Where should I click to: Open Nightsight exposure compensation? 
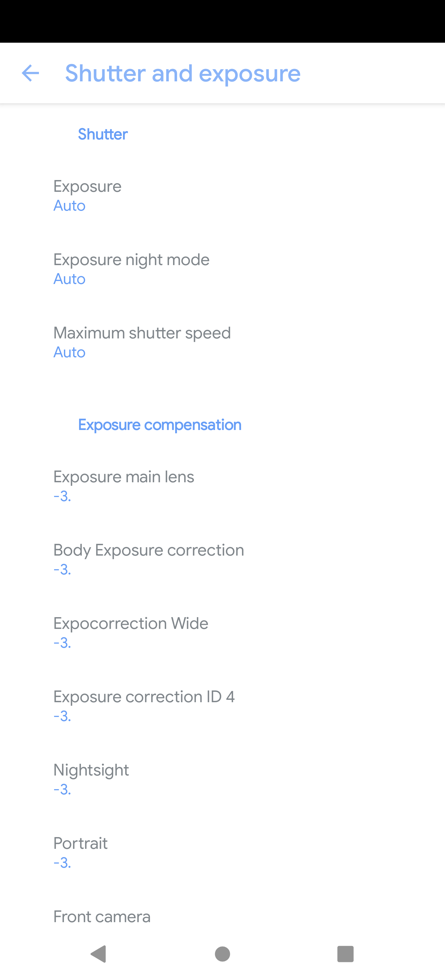coord(222,780)
